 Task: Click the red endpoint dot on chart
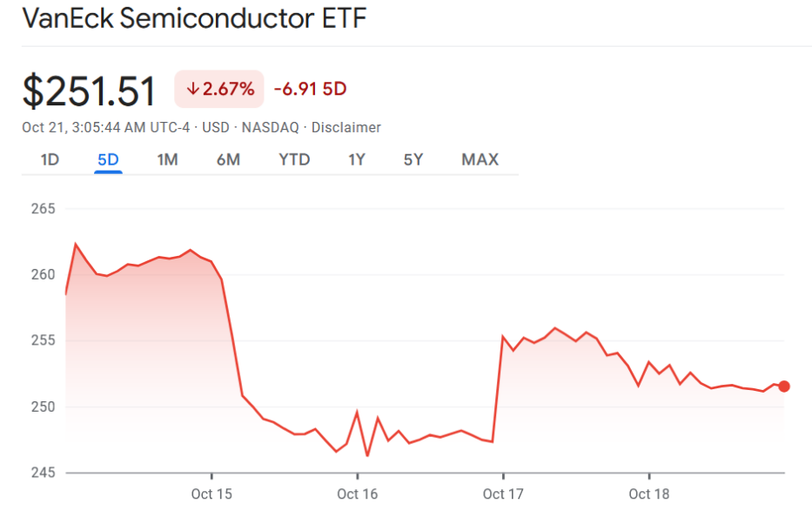coord(784,387)
